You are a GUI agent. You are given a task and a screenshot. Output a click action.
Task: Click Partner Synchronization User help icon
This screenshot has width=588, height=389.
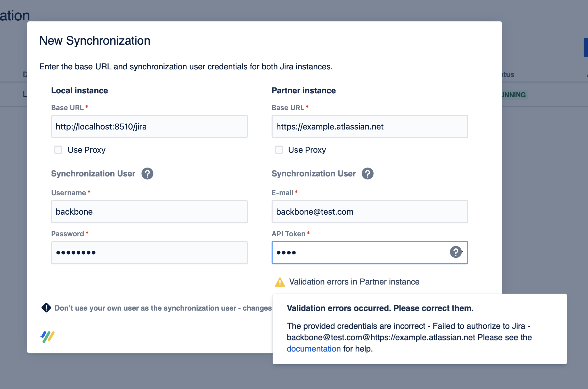368,174
